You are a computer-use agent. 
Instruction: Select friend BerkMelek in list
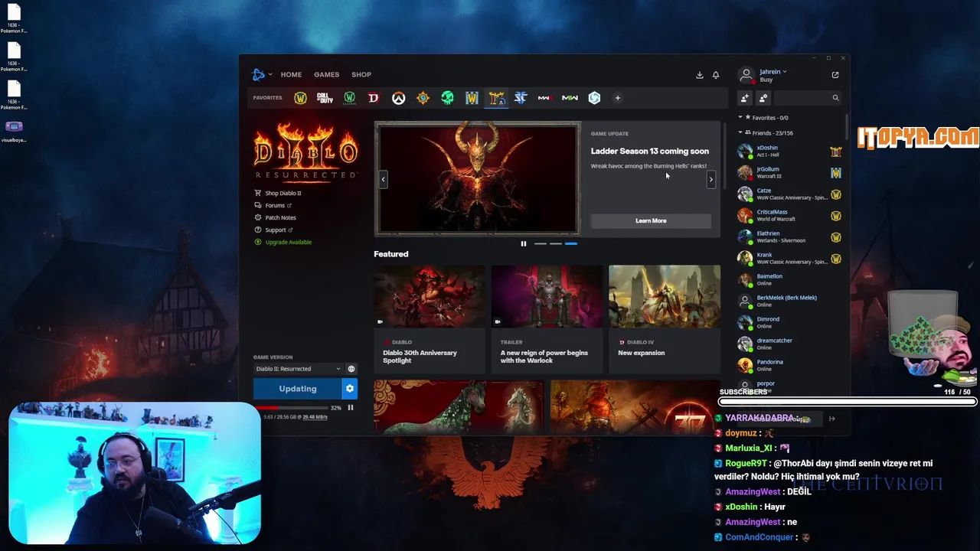click(789, 301)
